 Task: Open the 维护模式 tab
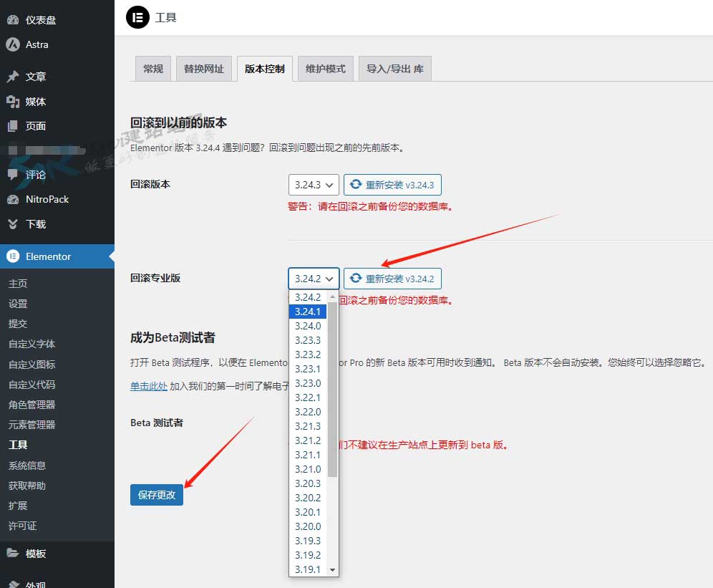(326, 69)
